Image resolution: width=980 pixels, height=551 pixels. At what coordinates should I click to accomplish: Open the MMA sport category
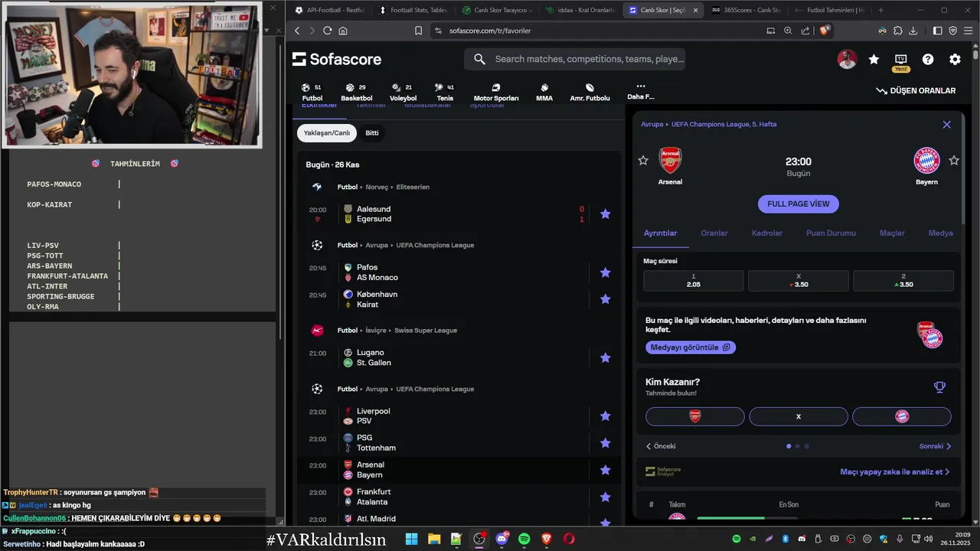(x=544, y=93)
